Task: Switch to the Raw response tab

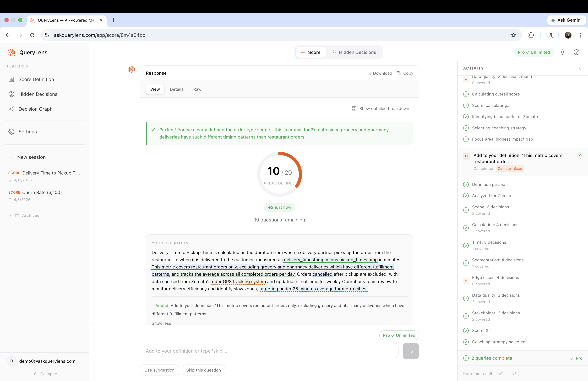Action: [x=197, y=89]
